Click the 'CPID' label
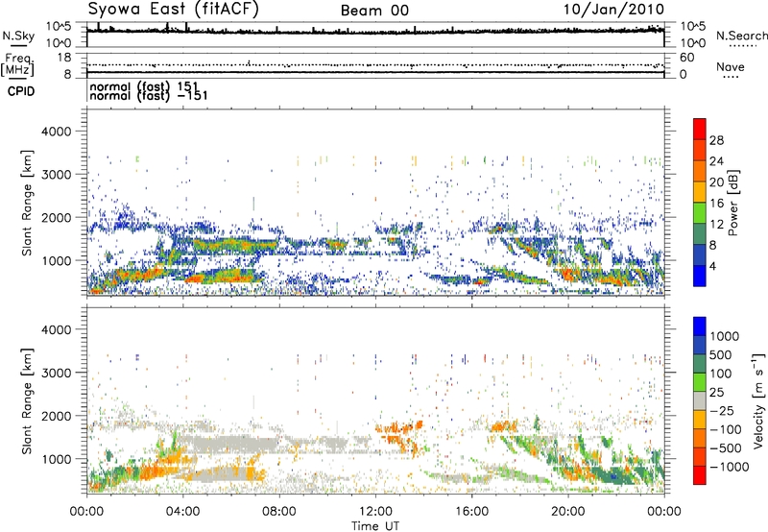This screenshot has height=532, width=768. coord(21,91)
